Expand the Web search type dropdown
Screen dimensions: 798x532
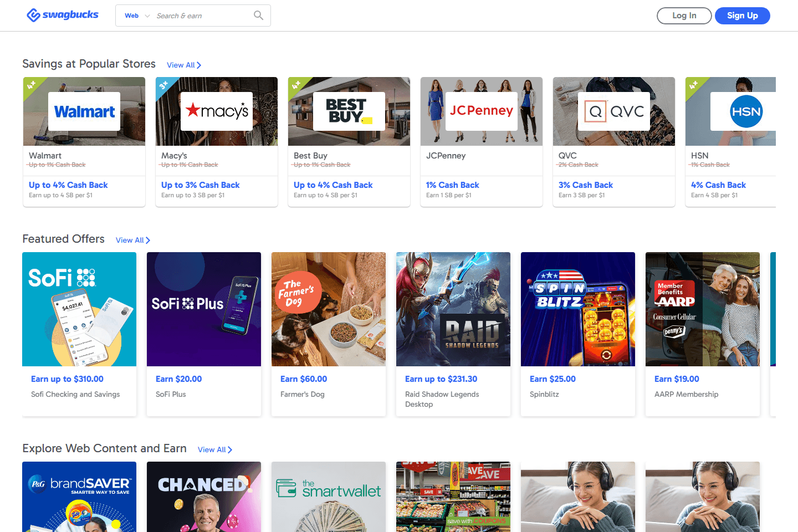[x=137, y=16]
